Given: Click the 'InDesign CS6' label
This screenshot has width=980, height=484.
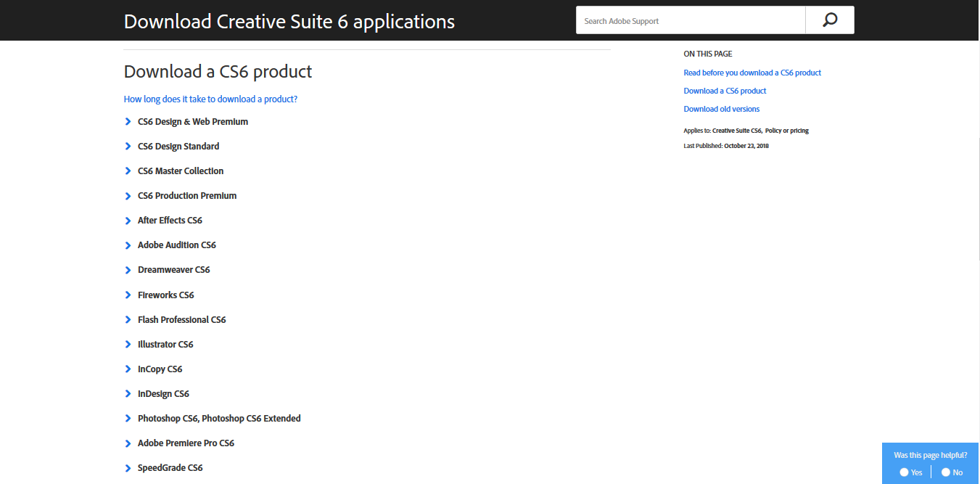Looking at the screenshot, I should [x=163, y=394].
